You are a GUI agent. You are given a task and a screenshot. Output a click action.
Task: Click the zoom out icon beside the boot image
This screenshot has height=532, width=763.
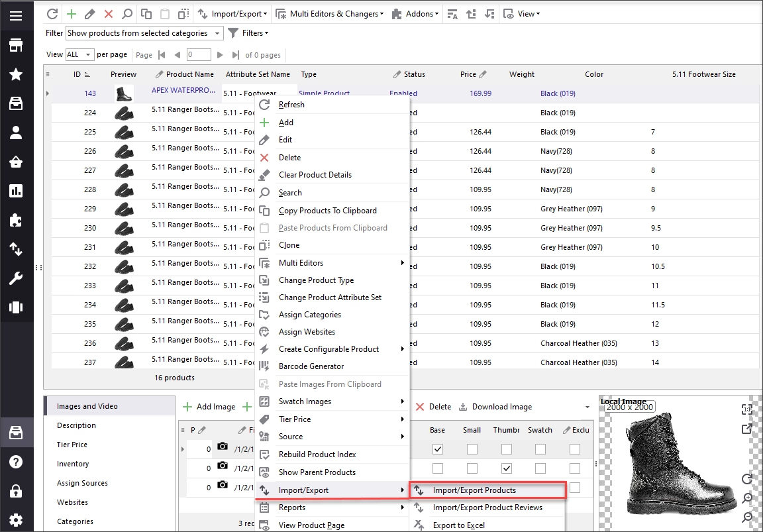(x=747, y=517)
